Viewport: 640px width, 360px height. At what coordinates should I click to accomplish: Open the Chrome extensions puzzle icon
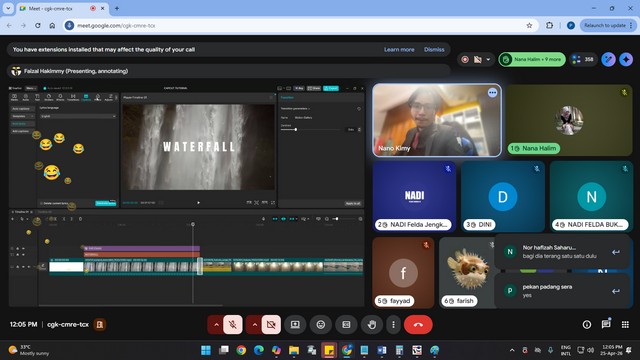click(549, 25)
